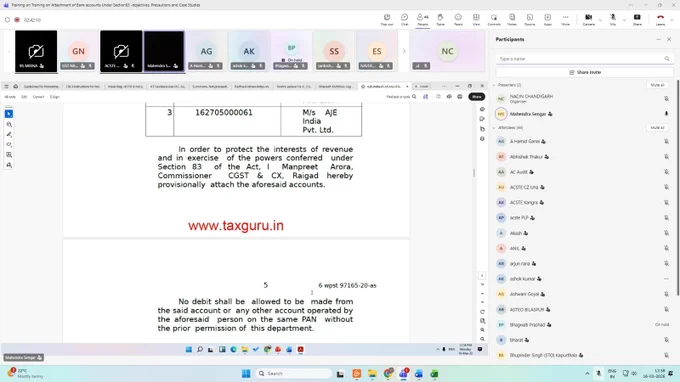Select attendee Bhagwati Prashad

coord(584,324)
